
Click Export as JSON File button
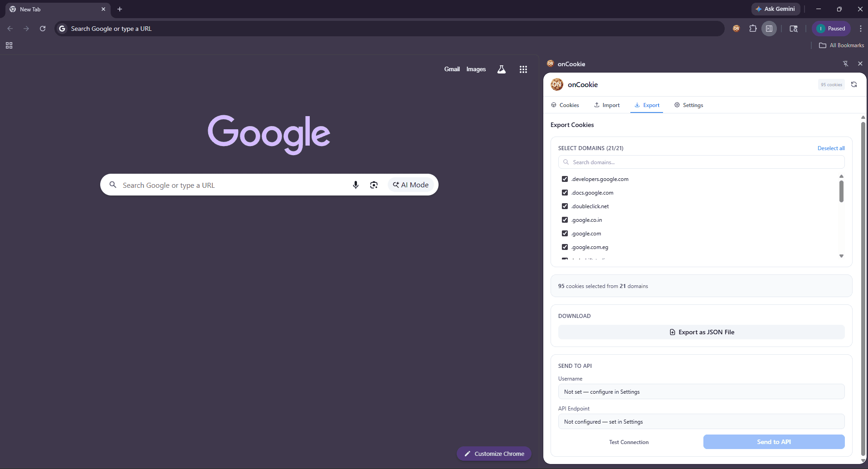pyautogui.click(x=701, y=332)
